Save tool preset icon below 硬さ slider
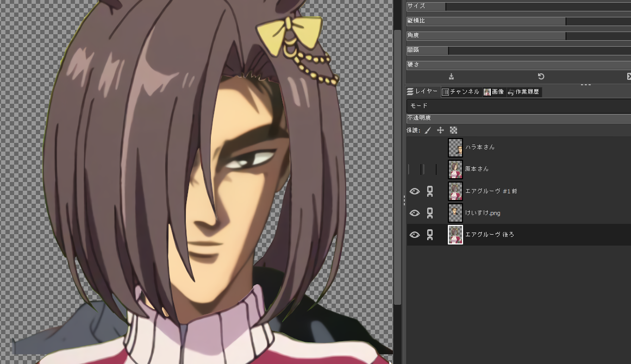631x364 pixels. (x=451, y=77)
